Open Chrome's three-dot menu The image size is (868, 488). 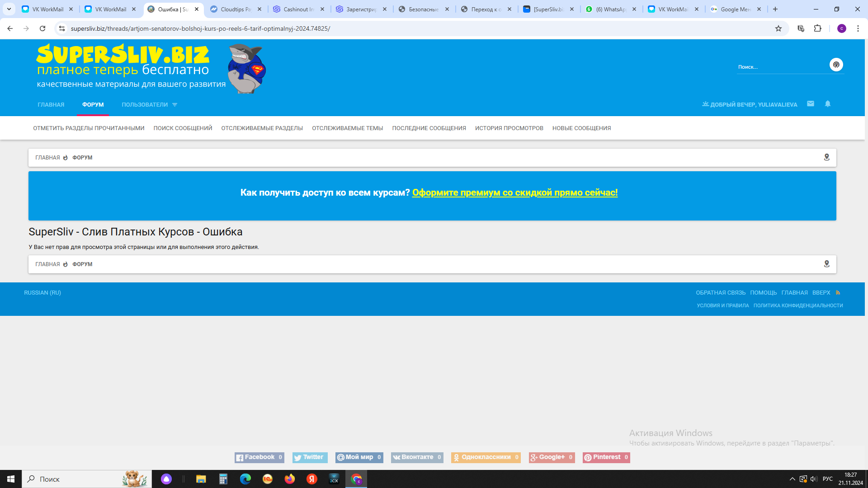[x=858, y=28]
